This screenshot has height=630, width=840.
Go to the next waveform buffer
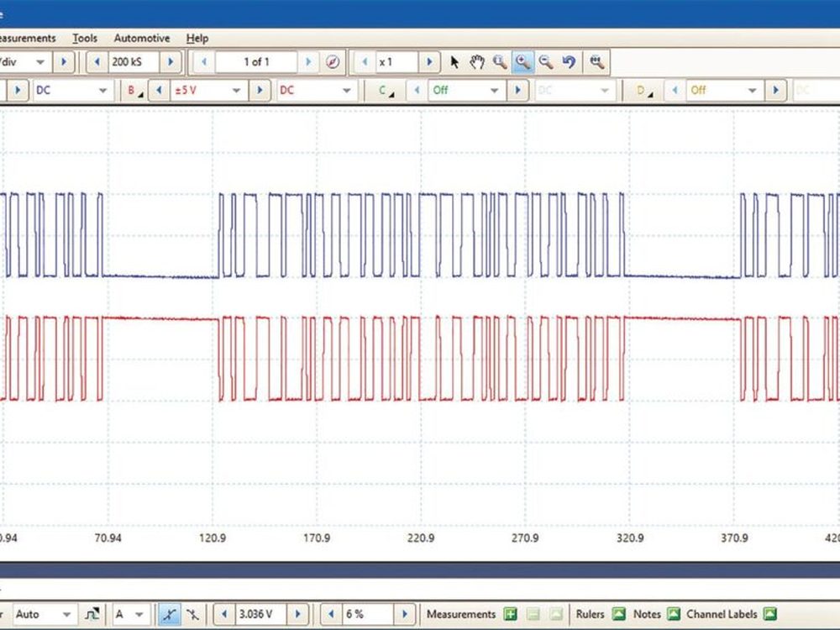pos(308,62)
